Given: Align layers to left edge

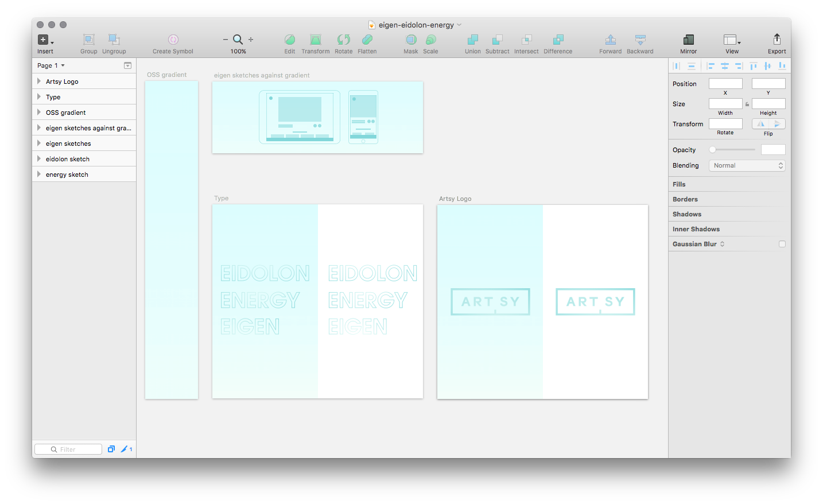Looking at the screenshot, I should coord(711,66).
